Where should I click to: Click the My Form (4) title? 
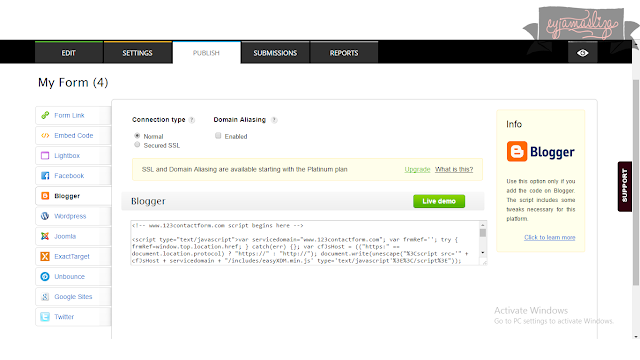point(73,82)
